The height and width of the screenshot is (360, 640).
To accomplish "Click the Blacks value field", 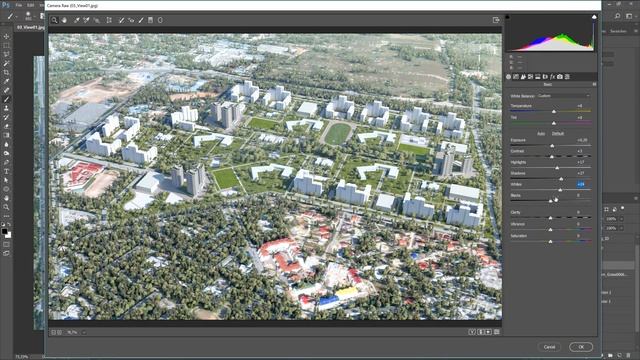I will pyautogui.click(x=578, y=196).
